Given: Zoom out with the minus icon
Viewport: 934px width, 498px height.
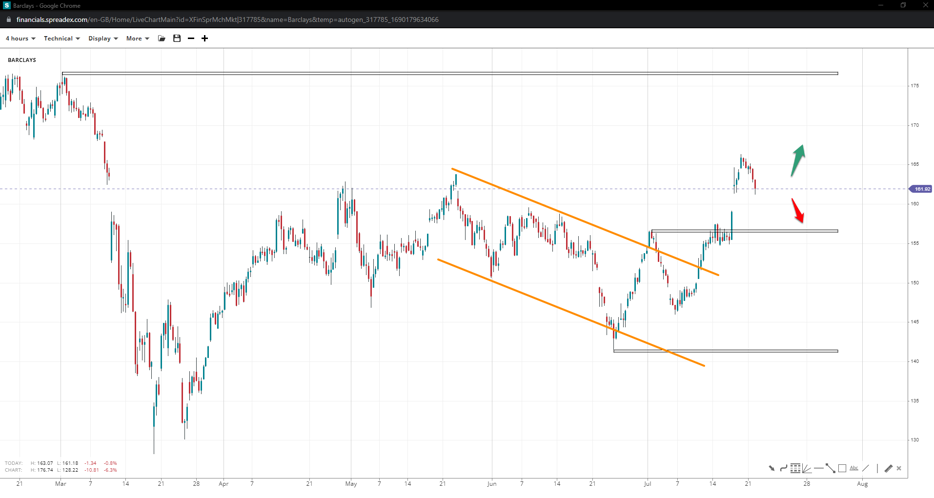Looking at the screenshot, I should 191,39.
